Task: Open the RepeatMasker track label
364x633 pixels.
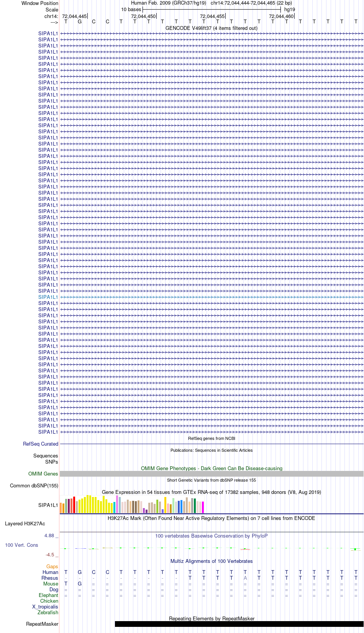Action: 42,624
